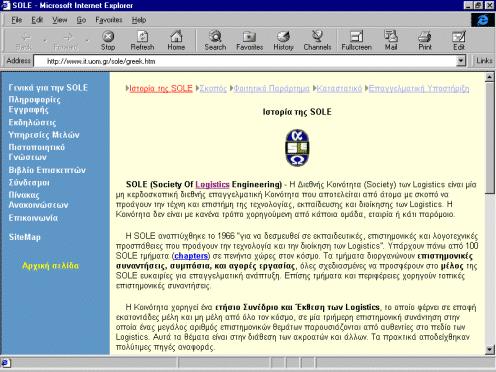Open Γενικά για την SOLE in sidebar
Viewport: 496px width, 372px height.
coord(48,88)
